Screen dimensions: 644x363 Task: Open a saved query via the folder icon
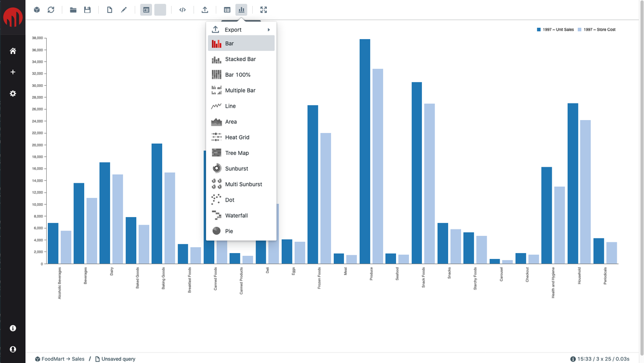tap(73, 10)
